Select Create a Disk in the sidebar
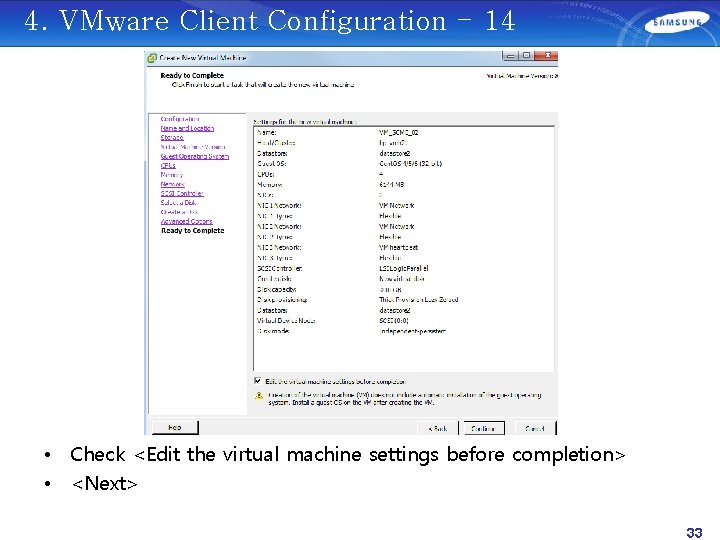 point(180,212)
